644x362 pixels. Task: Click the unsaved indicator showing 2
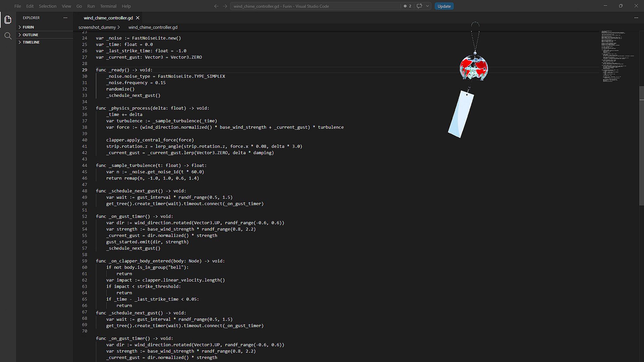407,6
